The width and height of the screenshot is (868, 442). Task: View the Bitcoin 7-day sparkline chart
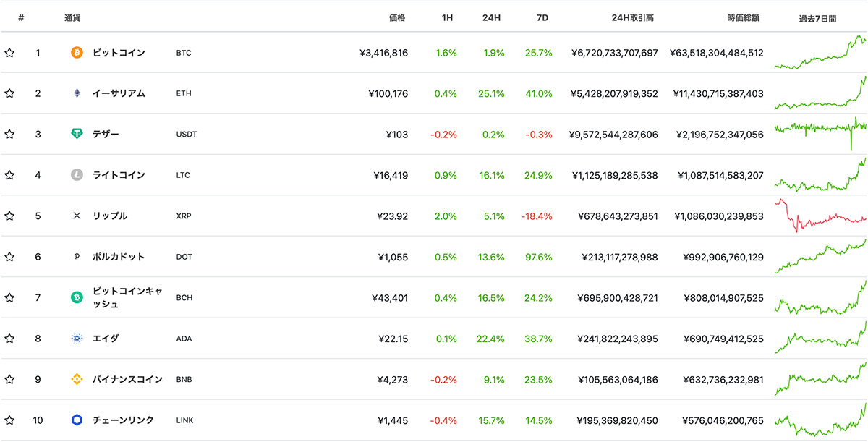pyautogui.click(x=820, y=52)
